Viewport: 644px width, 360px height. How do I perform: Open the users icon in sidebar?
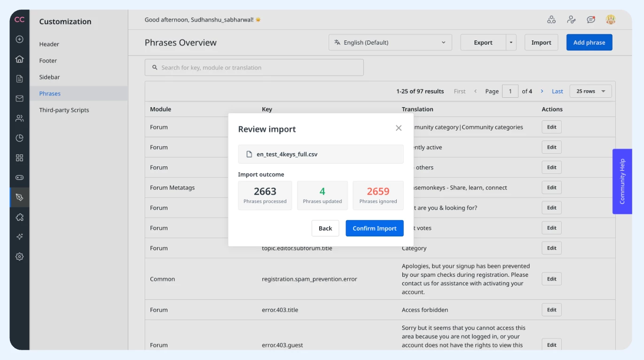pos(19,118)
